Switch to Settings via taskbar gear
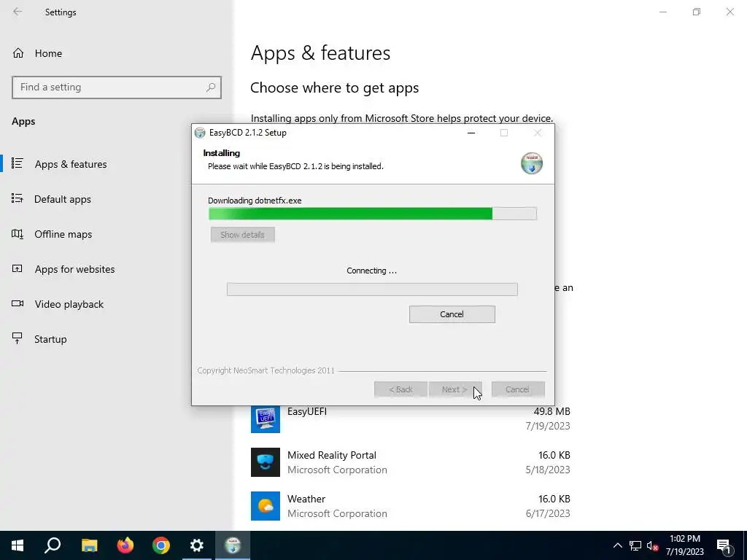Viewport: 747px width, 560px height. tap(197, 545)
